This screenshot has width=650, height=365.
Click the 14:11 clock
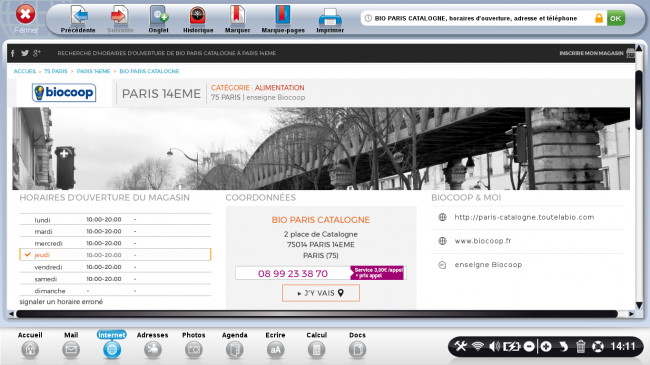pyautogui.click(x=623, y=346)
